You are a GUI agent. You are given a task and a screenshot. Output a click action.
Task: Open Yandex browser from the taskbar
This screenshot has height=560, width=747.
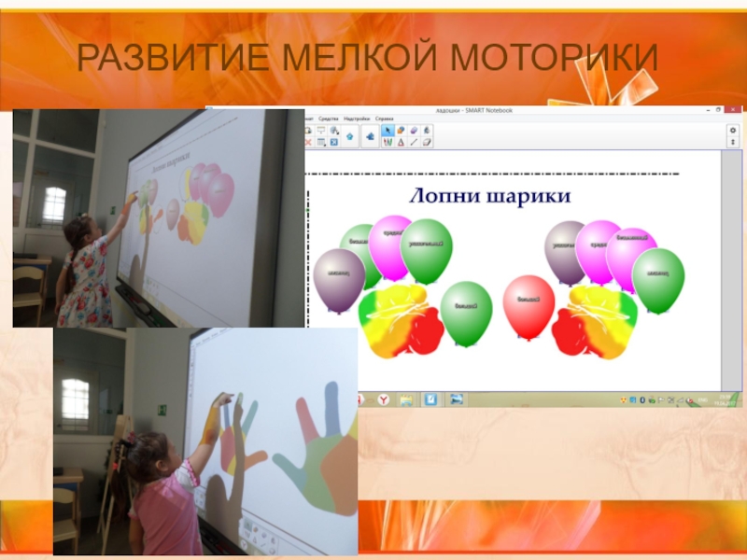(x=384, y=399)
